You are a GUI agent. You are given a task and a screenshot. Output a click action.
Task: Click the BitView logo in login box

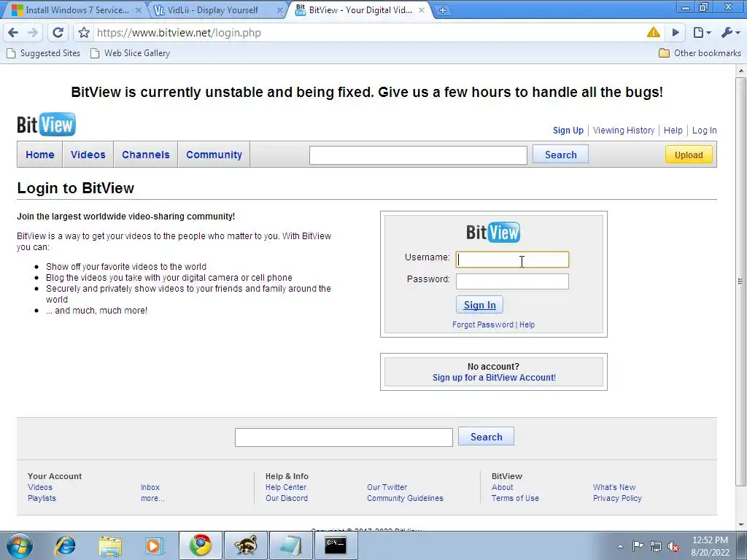click(x=493, y=233)
